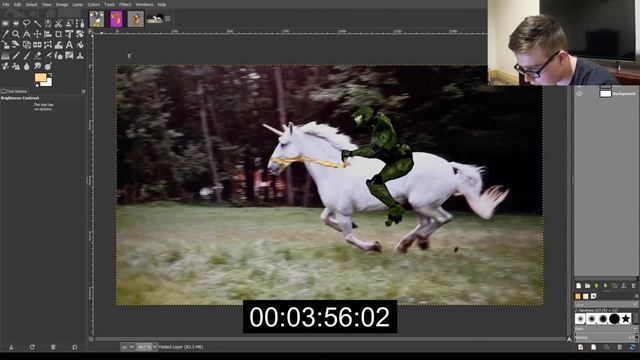Open the Windows menu
The height and width of the screenshot is (360, 640).
point(144,4)
